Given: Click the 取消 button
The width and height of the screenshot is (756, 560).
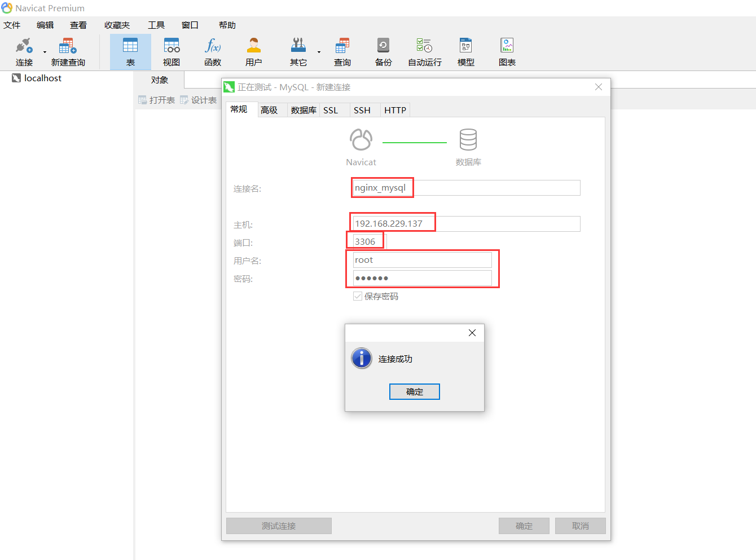Looking at the screenshot, I should click(x=581, y=526).
